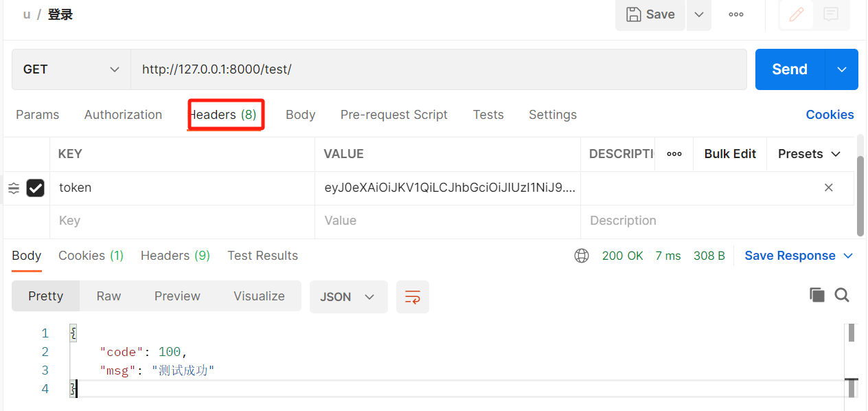
Task: Click Save Response
Action: [x=790, y=256]
